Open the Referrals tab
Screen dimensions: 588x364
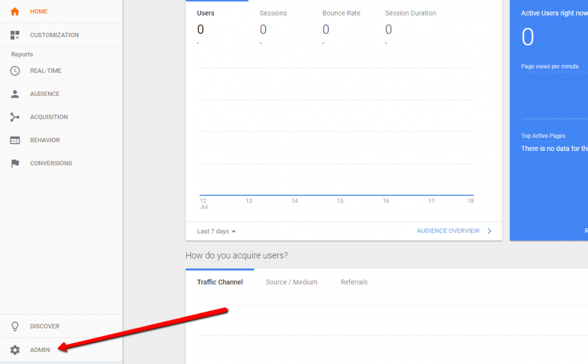[x=354, y=282]
